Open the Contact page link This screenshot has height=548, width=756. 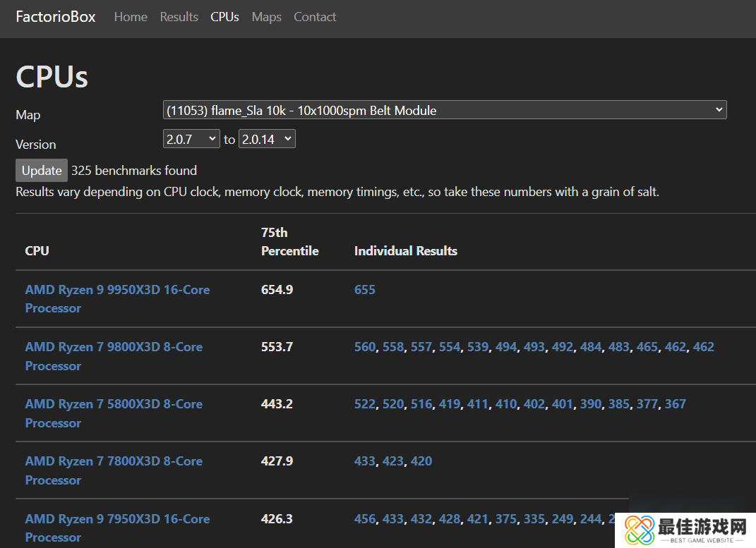[x=315, y=17]
